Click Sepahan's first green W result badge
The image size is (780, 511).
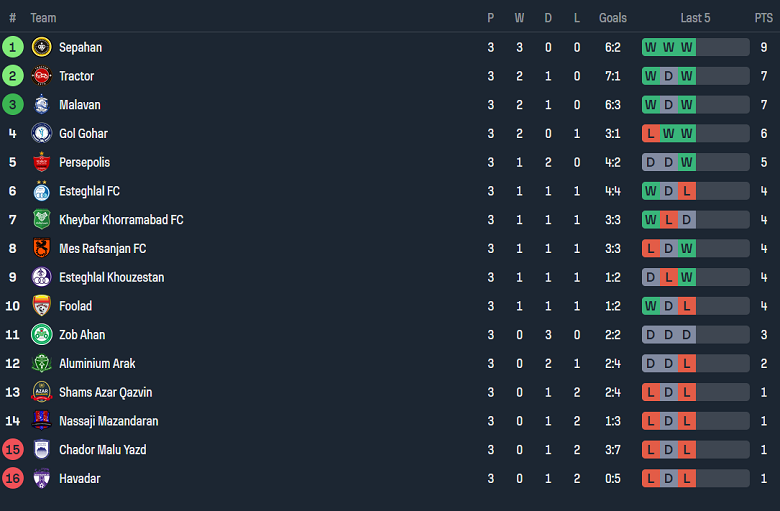click(x=651, y=47)
